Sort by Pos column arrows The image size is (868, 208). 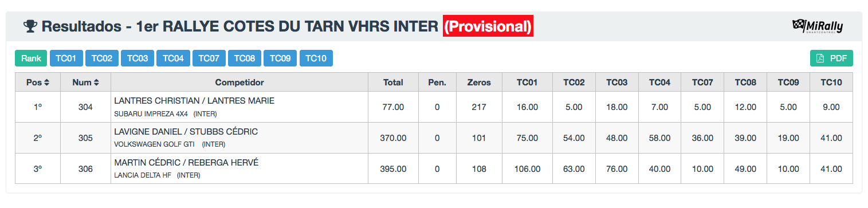(x=47, y=83)
